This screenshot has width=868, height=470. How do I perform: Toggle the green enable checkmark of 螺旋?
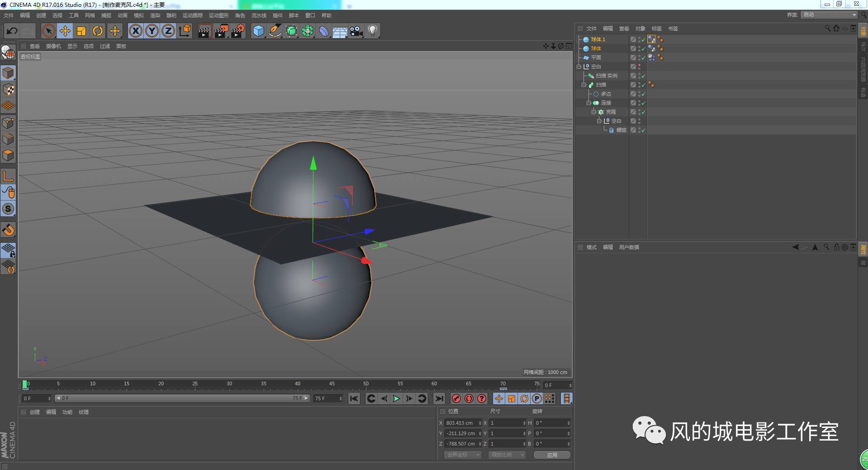point(643,130)
